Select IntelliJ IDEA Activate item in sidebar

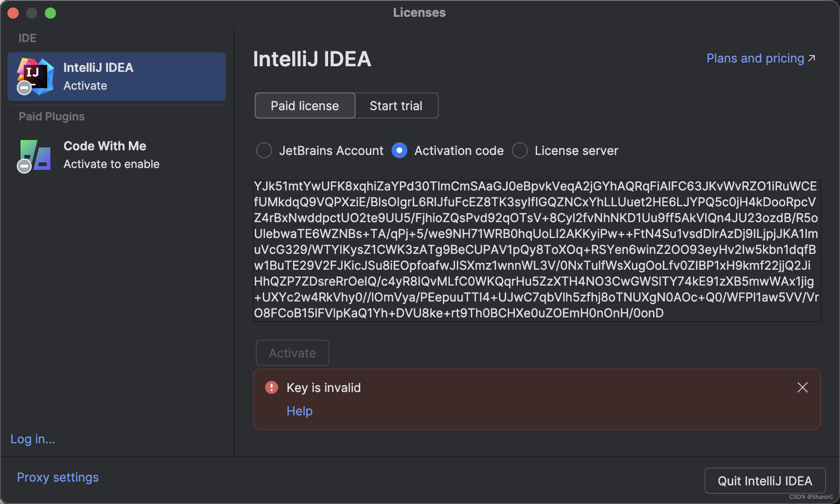117,77
